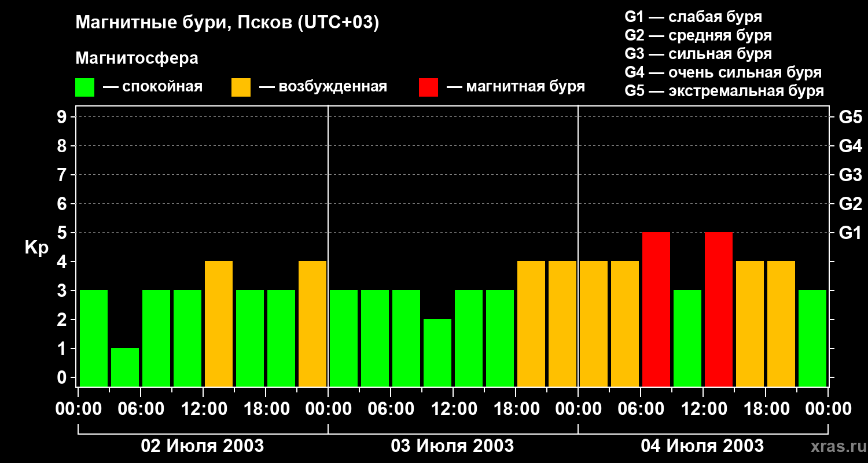
Task: Click the second red Kp 5 bar on 04 Июля
Action: point(719,309)
